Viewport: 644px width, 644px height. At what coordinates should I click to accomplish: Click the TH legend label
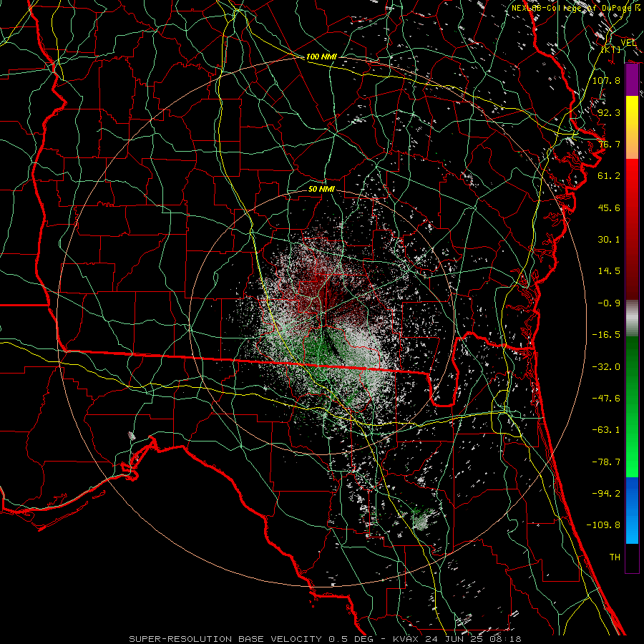(x=615, y=557)
